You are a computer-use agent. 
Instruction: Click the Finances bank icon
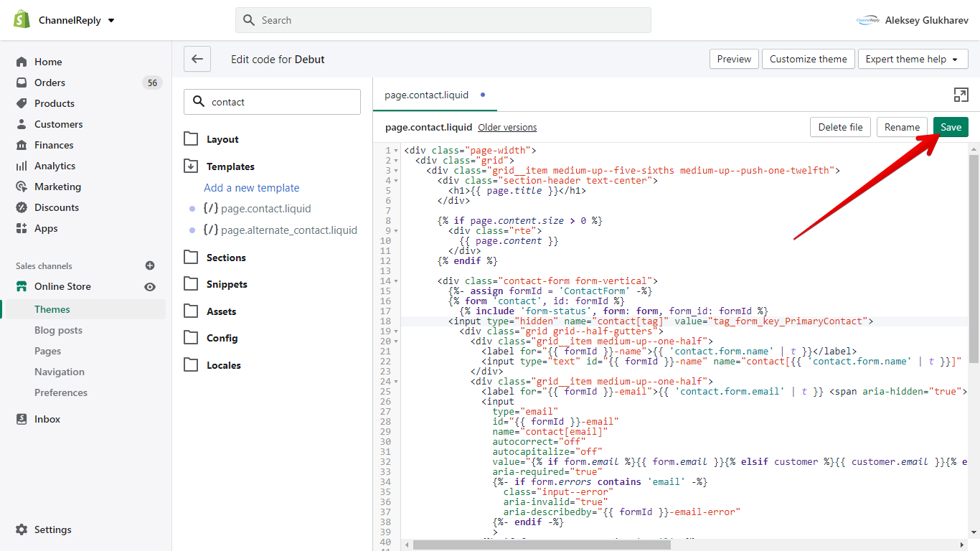[x=22, y=145]
